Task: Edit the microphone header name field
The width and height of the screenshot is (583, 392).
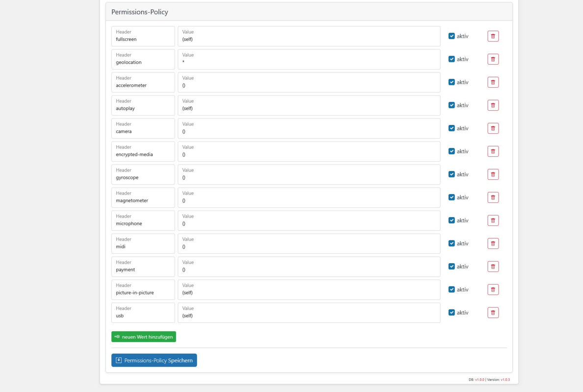Action: tap(143, 220)
